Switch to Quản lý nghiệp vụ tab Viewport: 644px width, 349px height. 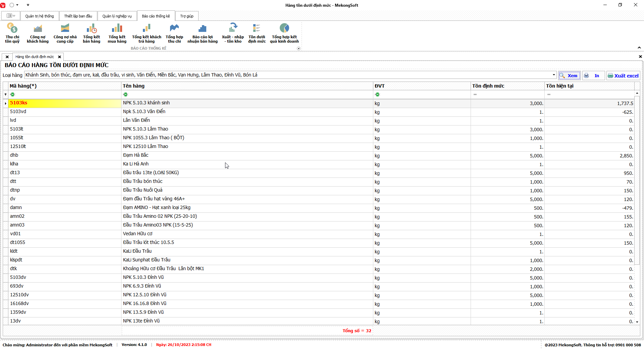117,16
